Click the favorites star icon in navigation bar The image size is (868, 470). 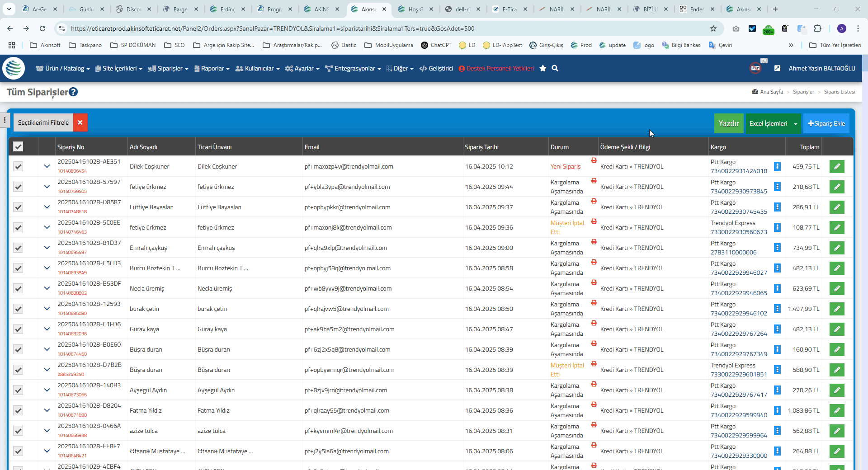pyautogui.click(x=543, y=68)
